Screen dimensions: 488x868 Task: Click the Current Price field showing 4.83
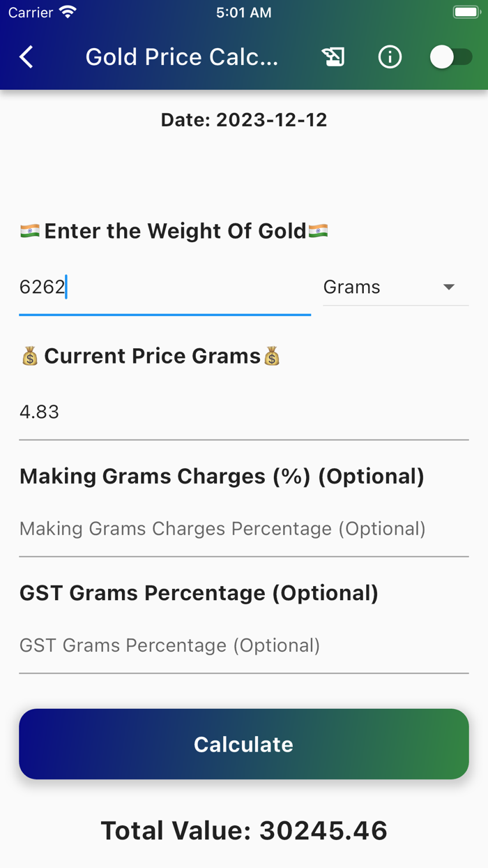click(139, 412)
